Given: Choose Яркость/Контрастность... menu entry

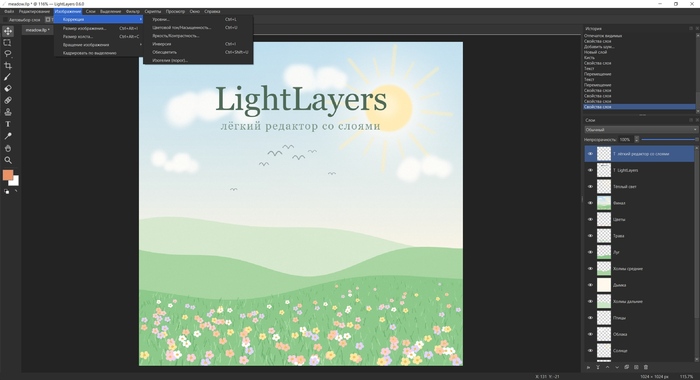Looking at the screenshot, I should (x=198, y=36).
